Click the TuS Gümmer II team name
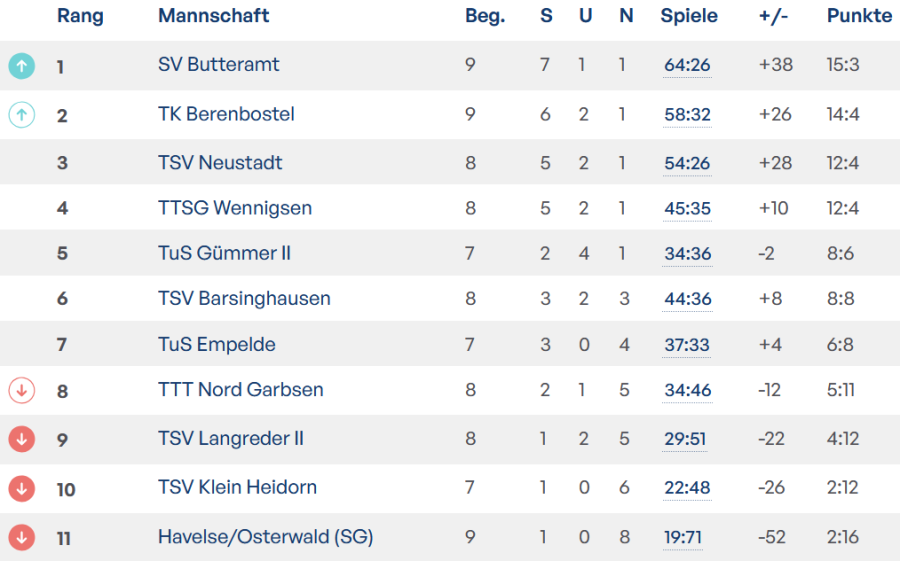This screenshot has width=900, height=561. (x=224, y=253)
